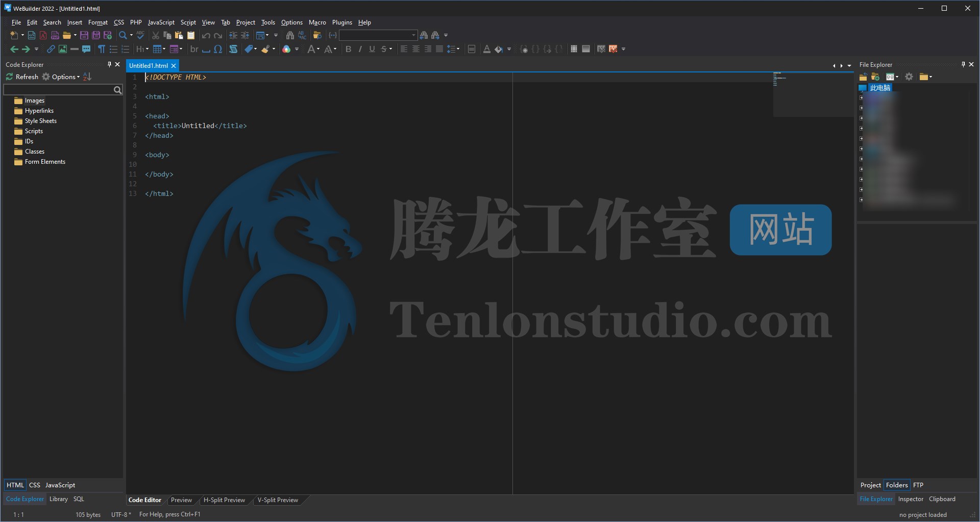Justify text alignment
Viewport: 980px width, 522px height.
coord(439,49)
